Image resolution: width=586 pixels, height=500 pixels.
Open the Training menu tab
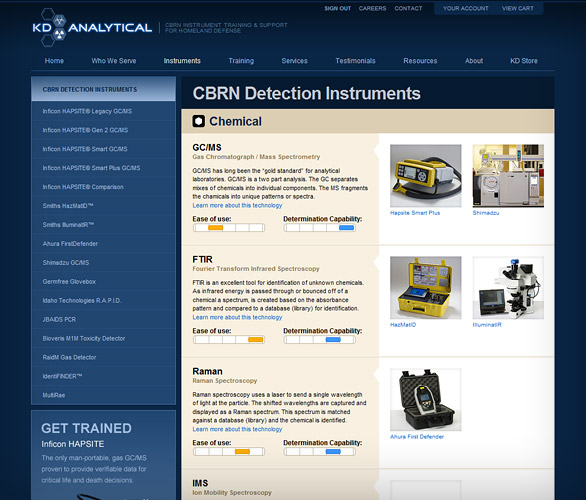pyautogui.click(x=241, y=61)
